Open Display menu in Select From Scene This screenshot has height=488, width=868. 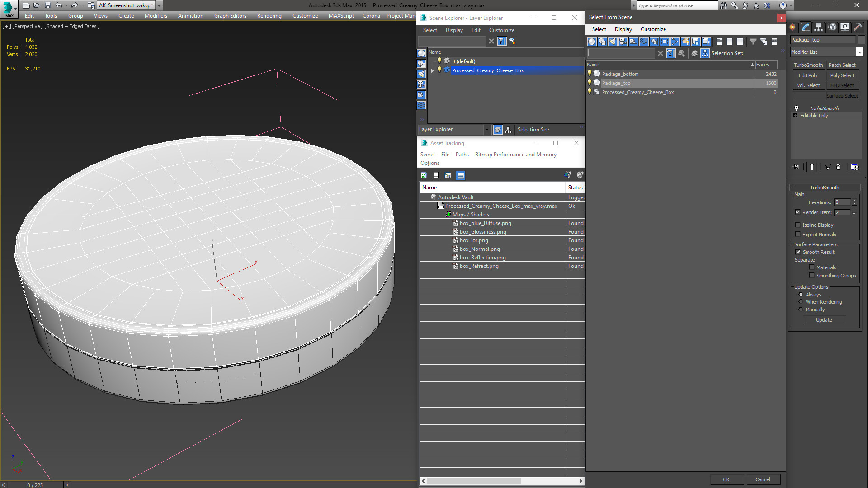pyautogui.click(x=623, y=29)
